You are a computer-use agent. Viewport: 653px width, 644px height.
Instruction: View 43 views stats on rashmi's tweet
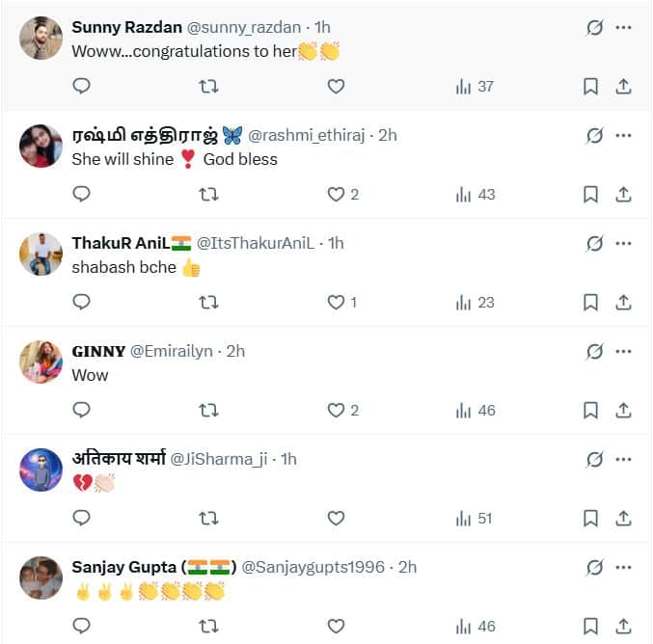pos(476,195)
